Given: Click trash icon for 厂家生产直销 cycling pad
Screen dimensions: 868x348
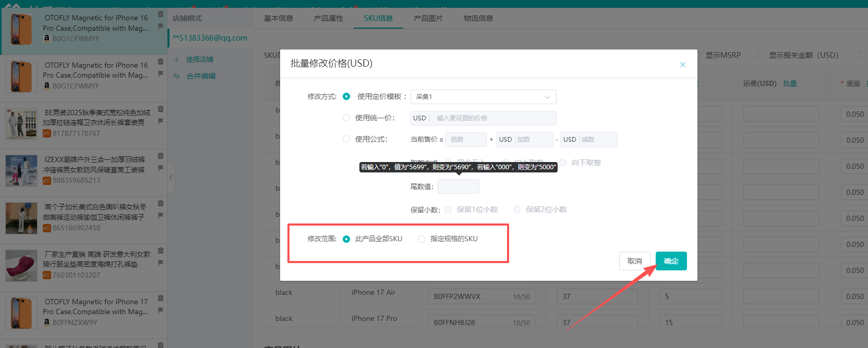Looking at the screenshot, I should point(161,251).
